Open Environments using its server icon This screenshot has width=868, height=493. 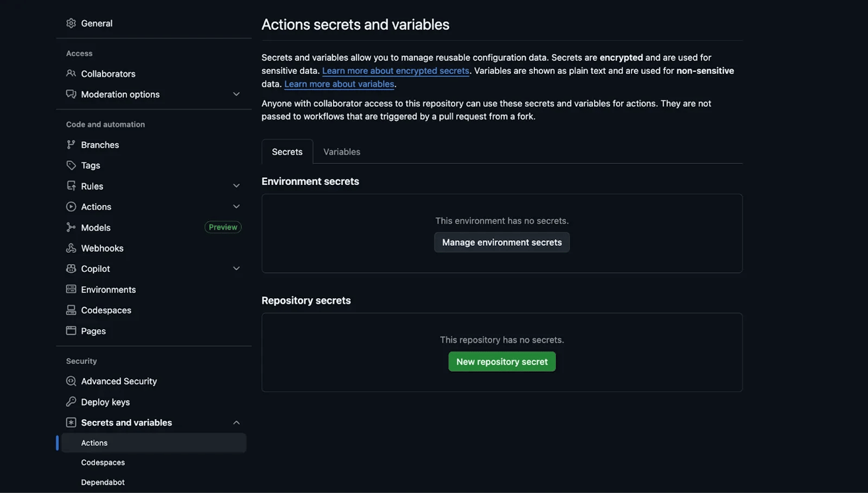coord(71,289)
